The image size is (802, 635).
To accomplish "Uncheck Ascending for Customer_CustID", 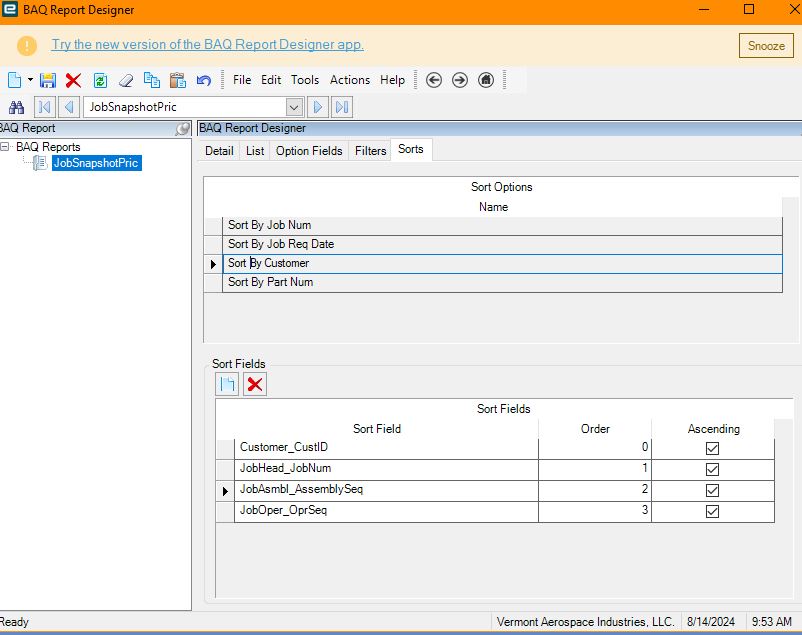I will pyautogui.click(x=712, y=448).
